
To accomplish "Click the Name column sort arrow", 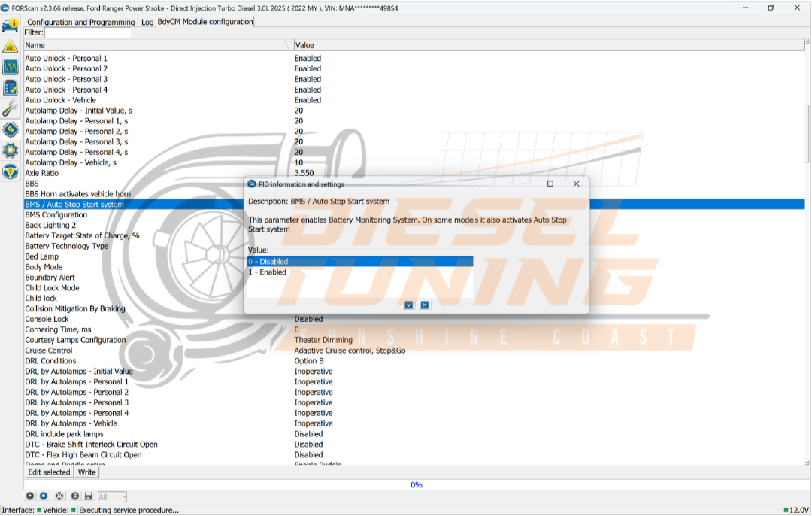I will (289, 45).
